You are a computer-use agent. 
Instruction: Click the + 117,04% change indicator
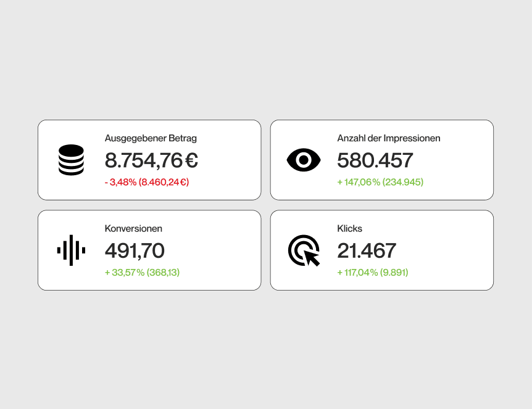pos(357,272)
